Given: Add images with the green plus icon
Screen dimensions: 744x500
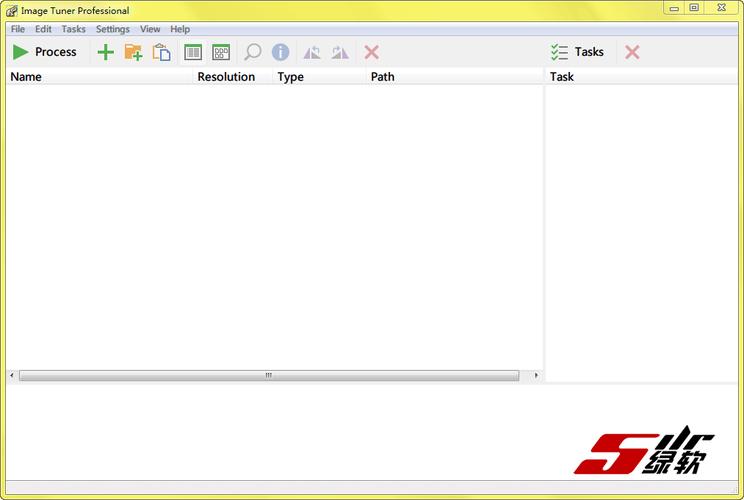Looking at the screenshot, I should click(105, 52).
